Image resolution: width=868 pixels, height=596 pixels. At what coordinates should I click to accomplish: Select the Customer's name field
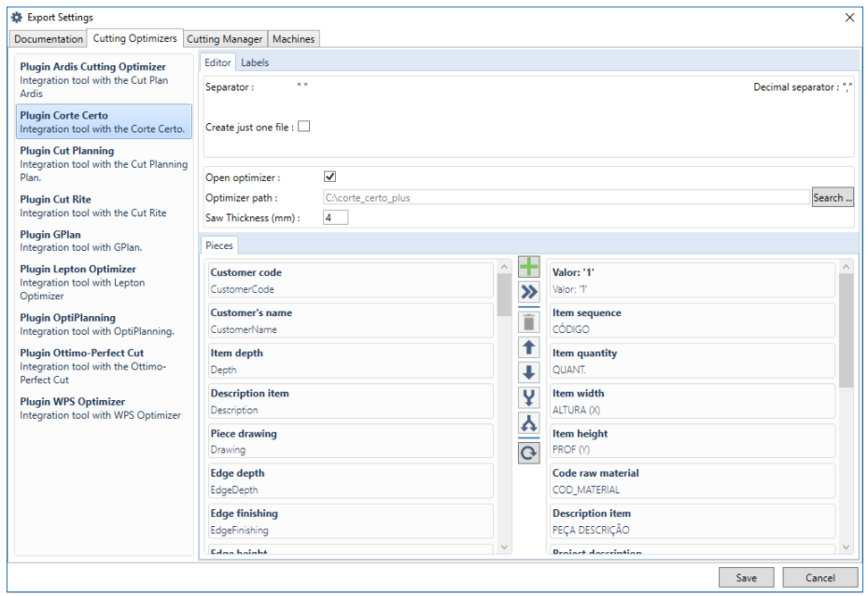pyautogui.click(x=350, y=321)
